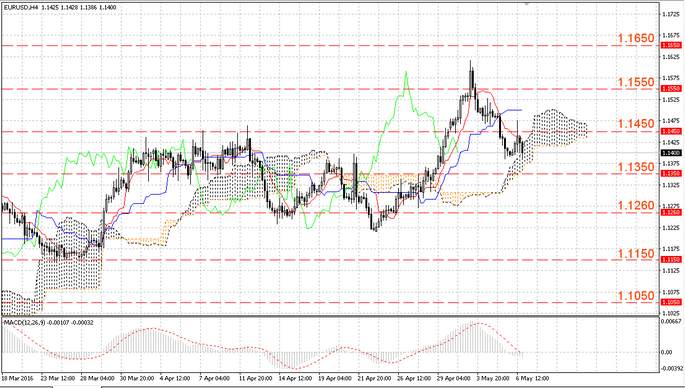685x388 pixels.
Task: Click the 1.1075 price axis value
Action: tap(671, 292)
